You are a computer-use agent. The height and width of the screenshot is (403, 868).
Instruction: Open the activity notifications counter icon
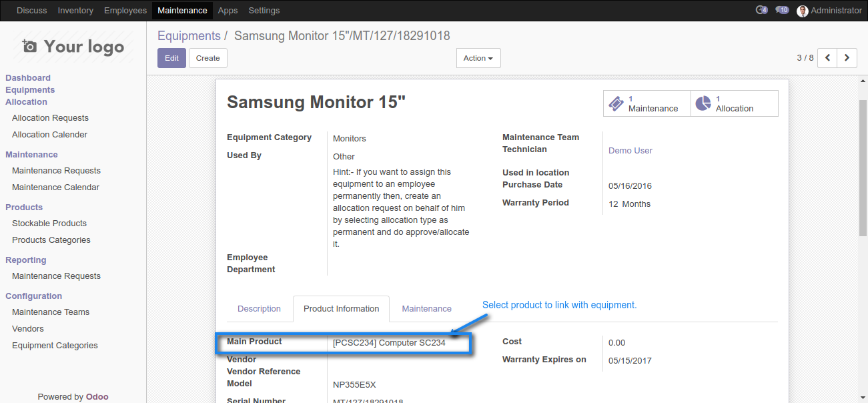(761, 10)
